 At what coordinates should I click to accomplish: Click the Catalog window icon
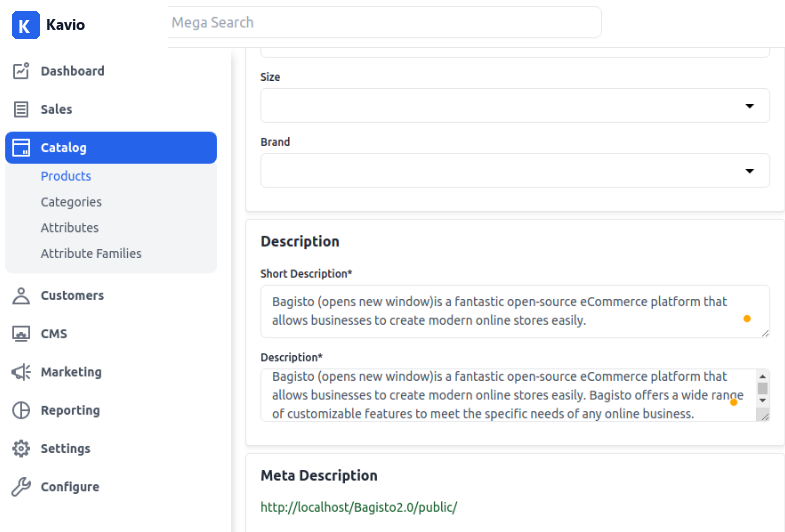[x=21, y=148]
